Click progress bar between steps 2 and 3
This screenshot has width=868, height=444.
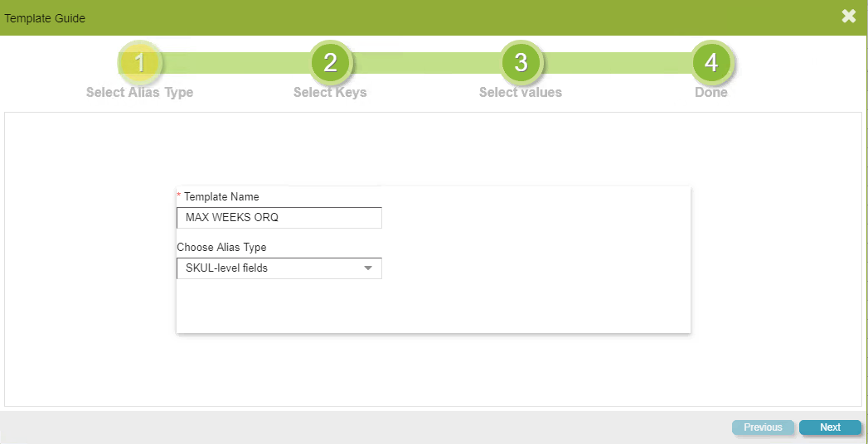pyautogui.click(x=425, y=63)
